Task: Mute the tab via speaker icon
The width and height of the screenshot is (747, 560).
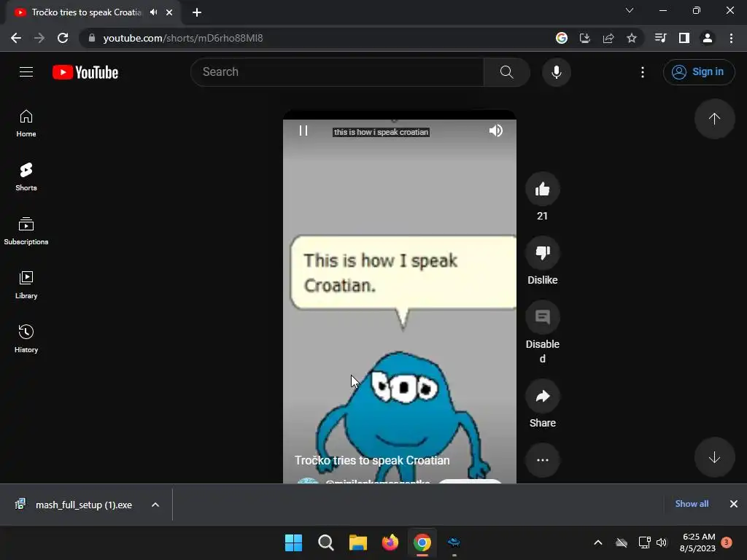Action: point(153,12)
